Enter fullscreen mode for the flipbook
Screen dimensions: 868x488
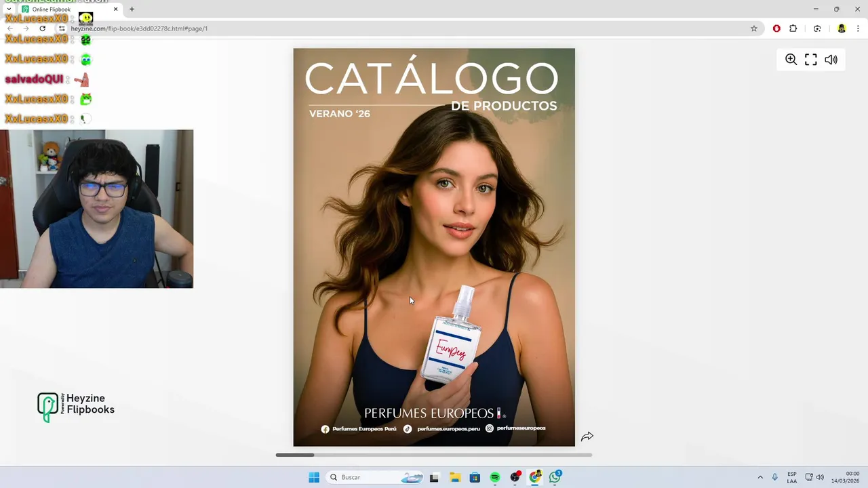(x=811, y=60)
